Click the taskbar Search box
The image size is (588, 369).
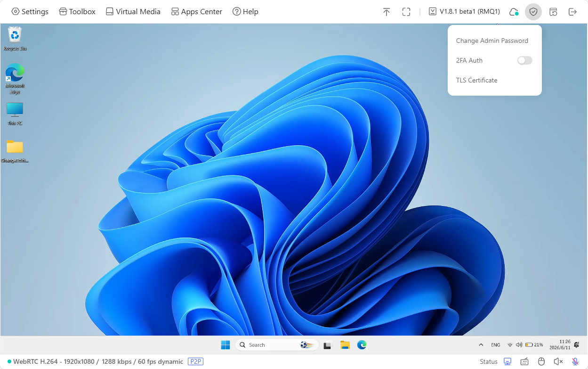pos(277,345)
